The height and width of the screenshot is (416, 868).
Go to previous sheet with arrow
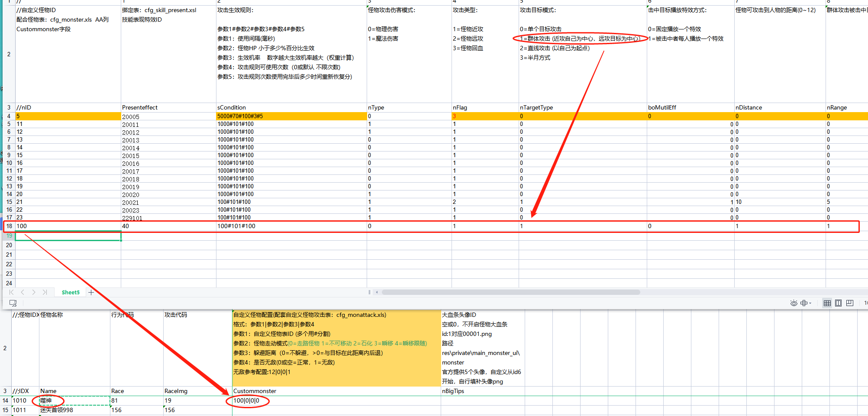point(23,293)
